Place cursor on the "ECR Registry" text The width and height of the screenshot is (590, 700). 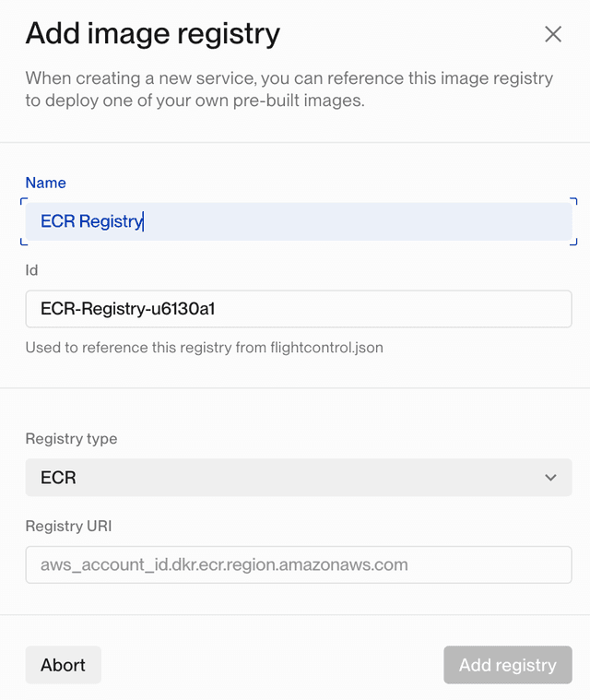[x=91, y=221]
